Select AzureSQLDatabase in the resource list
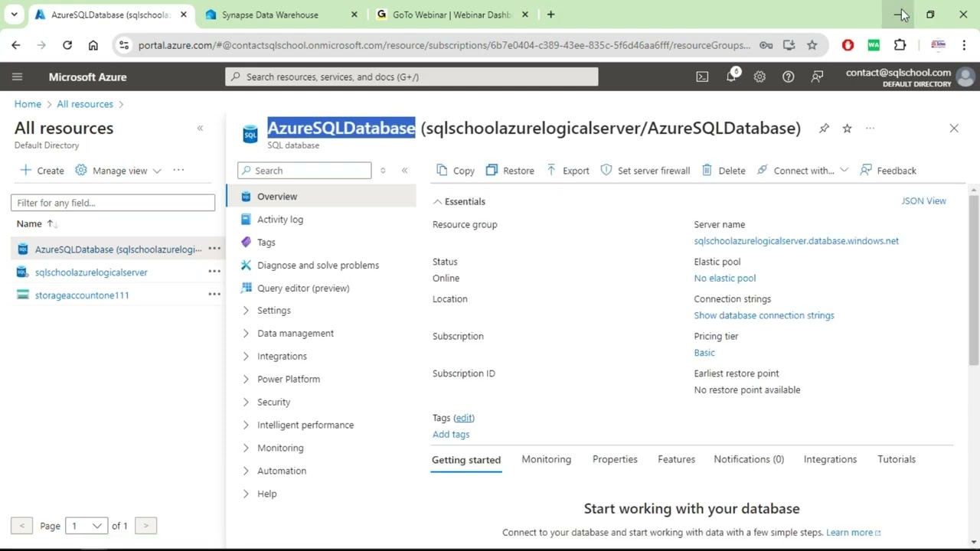Viewport: 980px width, 551px height. [118, 249]
